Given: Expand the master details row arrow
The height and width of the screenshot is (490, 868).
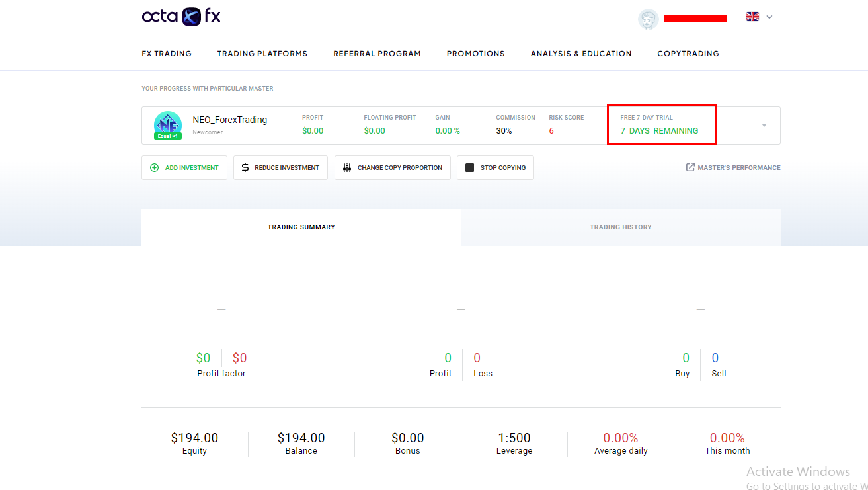Looking at the screenshot, I should pos(764,125).
